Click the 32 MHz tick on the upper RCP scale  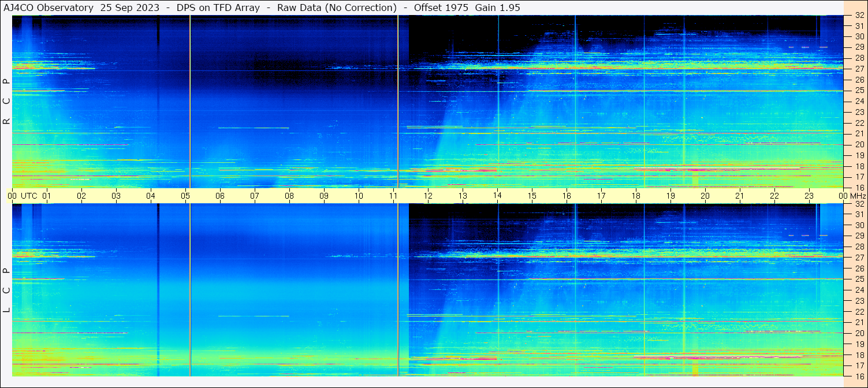click(x=859, y=16)
